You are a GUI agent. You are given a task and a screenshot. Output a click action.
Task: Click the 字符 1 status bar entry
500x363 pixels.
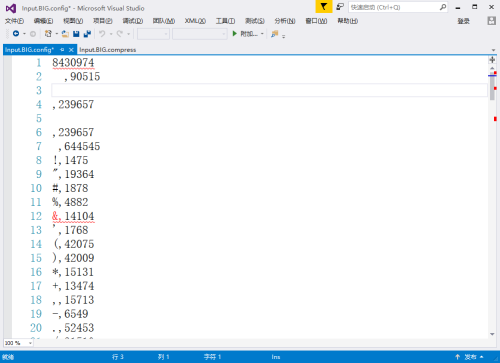click(213, 357)
